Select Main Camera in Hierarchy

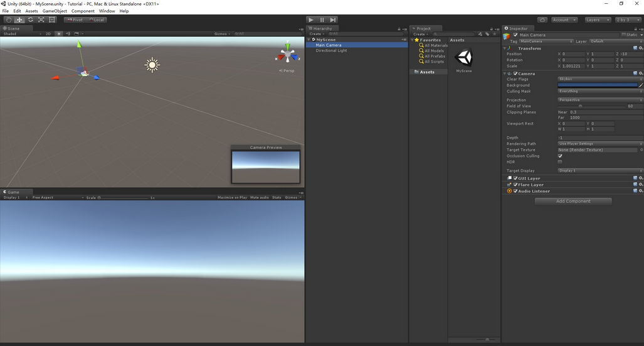click(x=357, y=45)
